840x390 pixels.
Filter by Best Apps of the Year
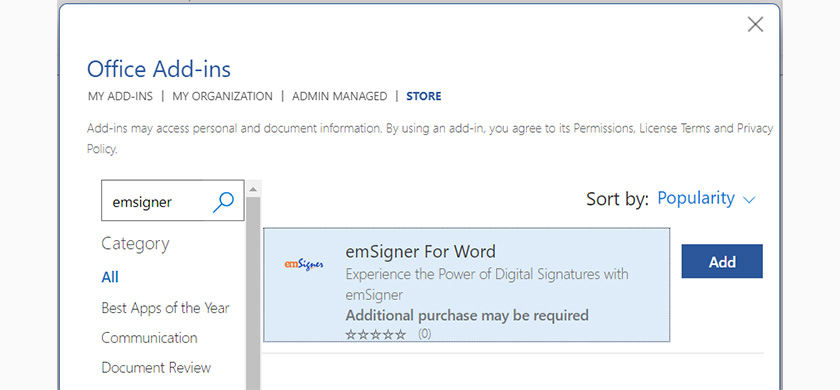(166, 308)
